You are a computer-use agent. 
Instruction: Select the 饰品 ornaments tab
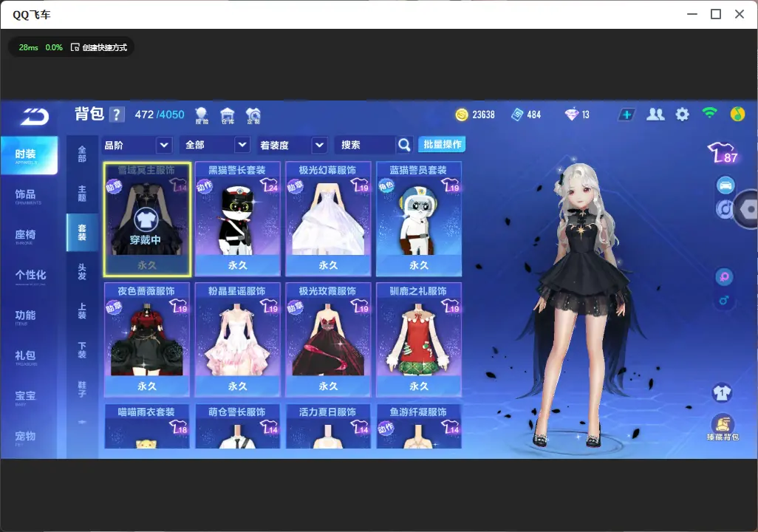25,196
